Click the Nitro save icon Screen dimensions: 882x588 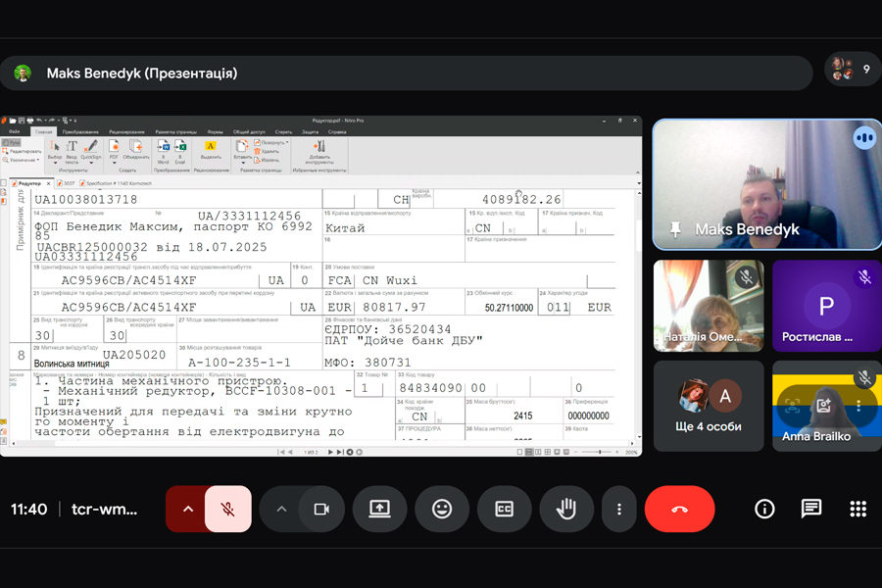[21, 121]
